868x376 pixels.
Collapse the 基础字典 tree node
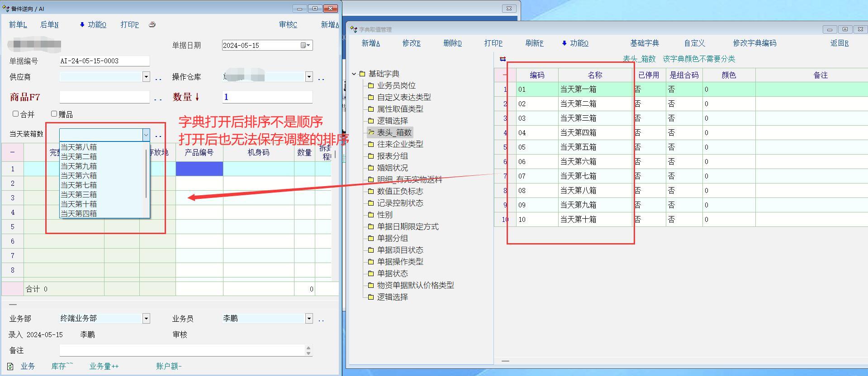point(354,74)
